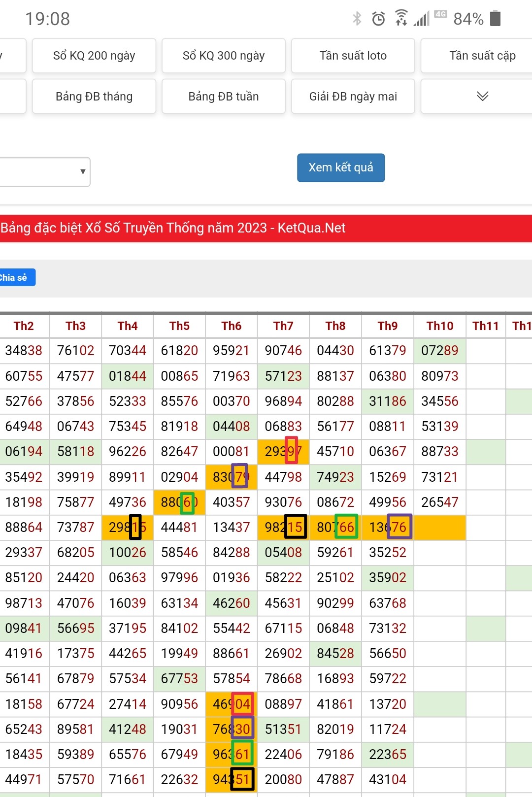Screen dimensions: 532x797
Task: Select the Th3 column header
Action: click(76, 326)
